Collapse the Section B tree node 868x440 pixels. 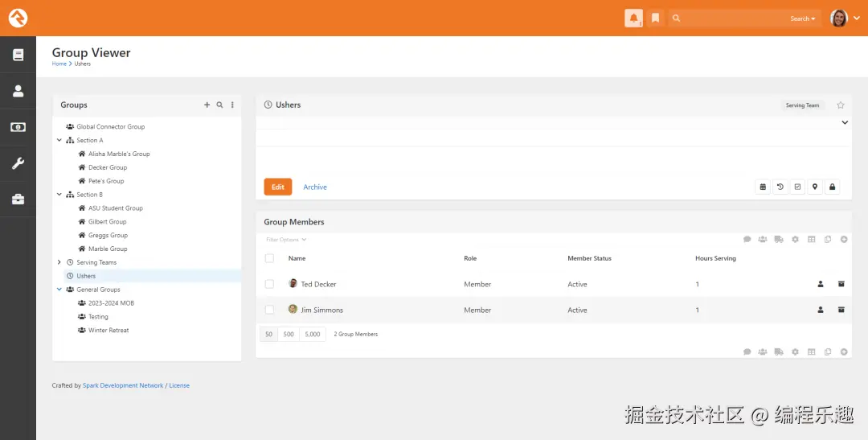coord(59,195)
